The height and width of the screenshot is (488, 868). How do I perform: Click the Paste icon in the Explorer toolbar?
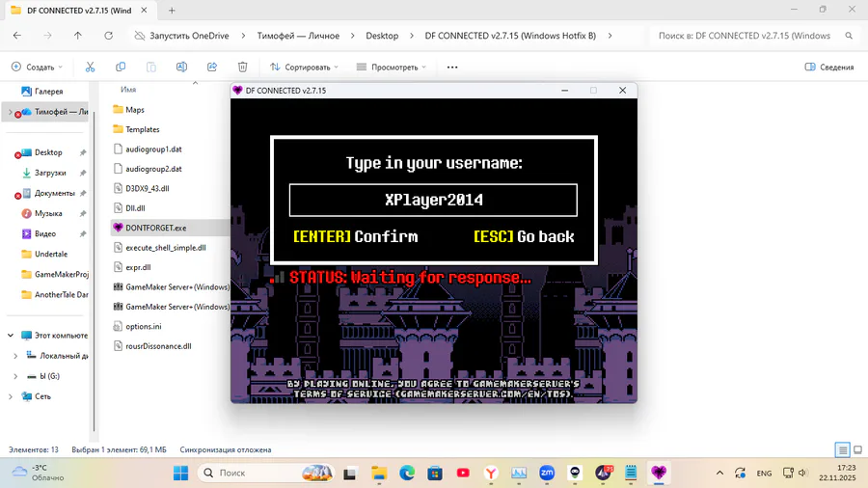[151, 67]
